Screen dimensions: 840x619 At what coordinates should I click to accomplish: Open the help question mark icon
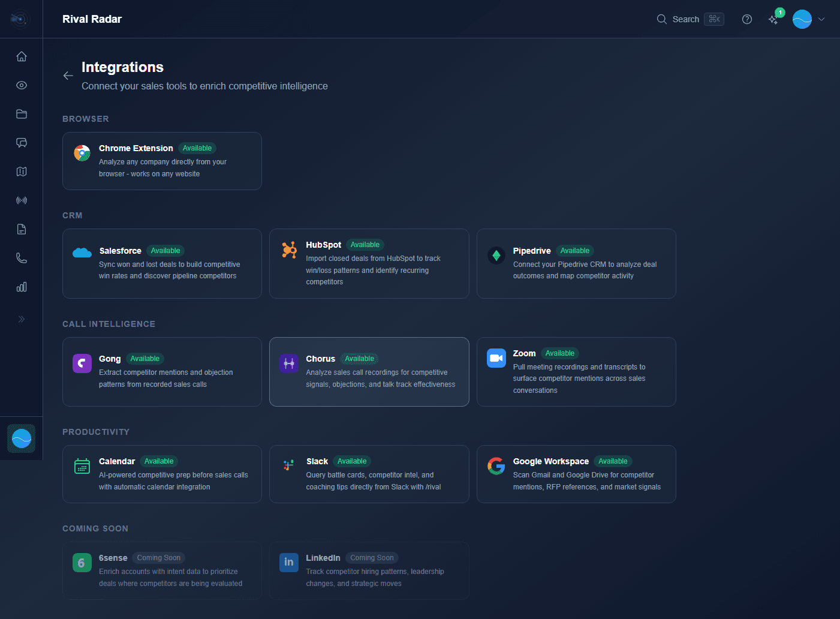[x=746, y=19]
